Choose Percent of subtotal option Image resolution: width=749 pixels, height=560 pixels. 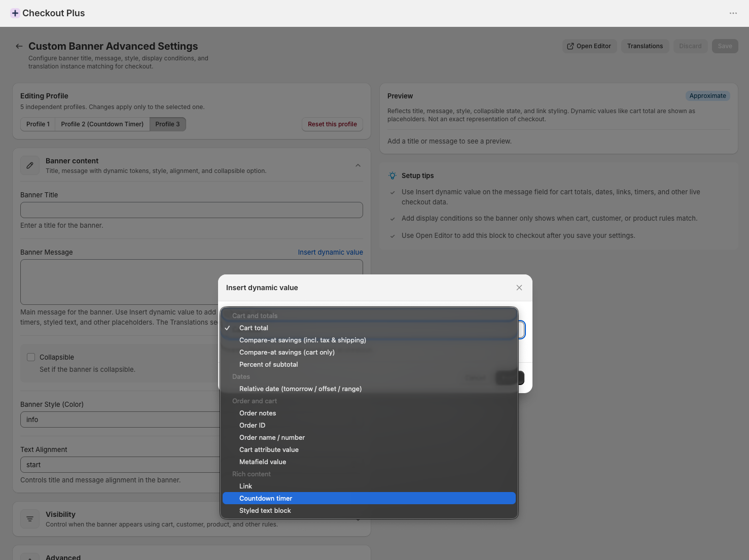[x=369, y=364]
